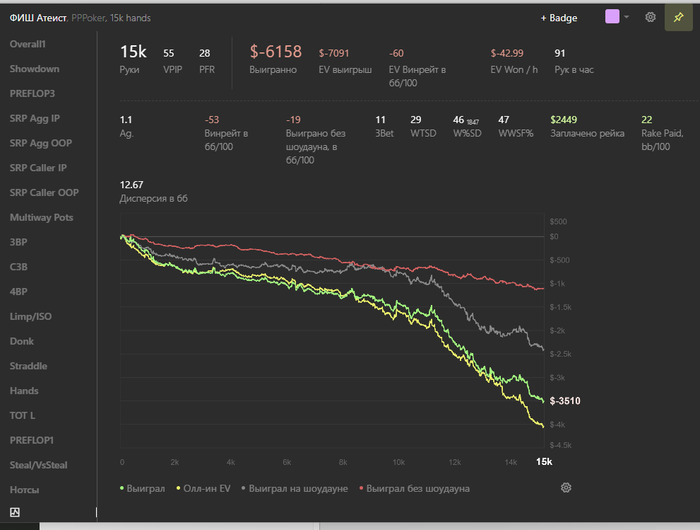Click the 15k Руки stat
This screenshot has width=700, height=530.
[x=133, y=58]
